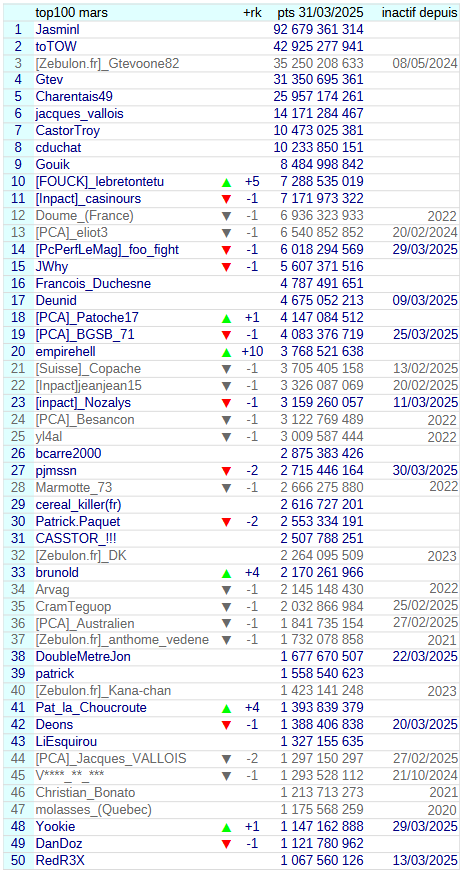Image resolution: width=463 pixels, height=873 pixels.
Task: Click the +10 rank change for empirehell
Action: (252, 352)
